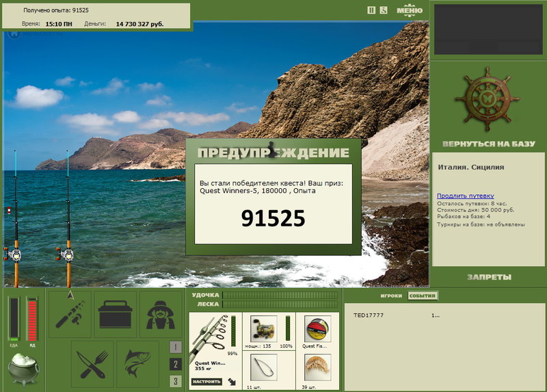Click the 355 кг rod capacity label
547x392 pixels.
pyautogui.click(x=203, y=368)
